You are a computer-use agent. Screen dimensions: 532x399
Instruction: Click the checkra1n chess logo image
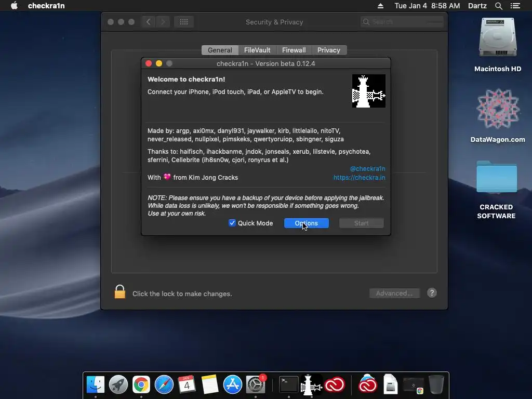369,91
